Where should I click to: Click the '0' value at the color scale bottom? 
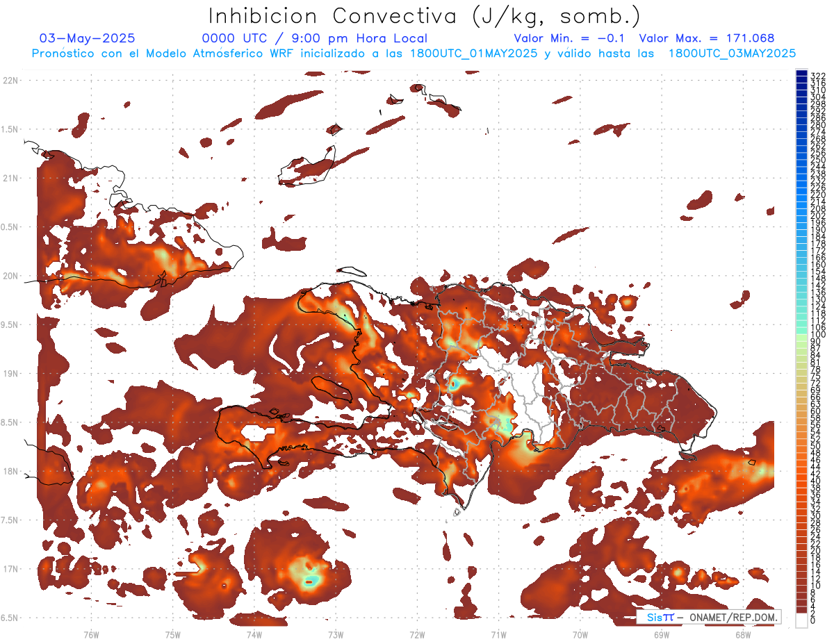tap(813, 620)
